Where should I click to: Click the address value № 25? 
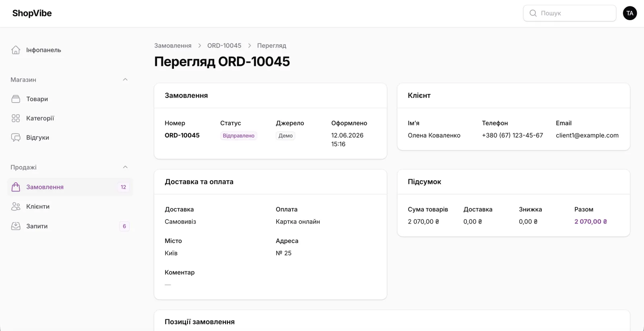284,253
